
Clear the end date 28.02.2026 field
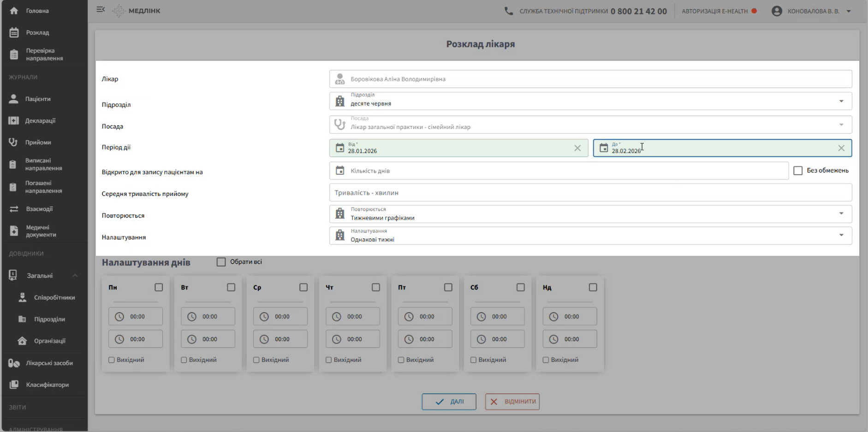(x=841, y=148)
